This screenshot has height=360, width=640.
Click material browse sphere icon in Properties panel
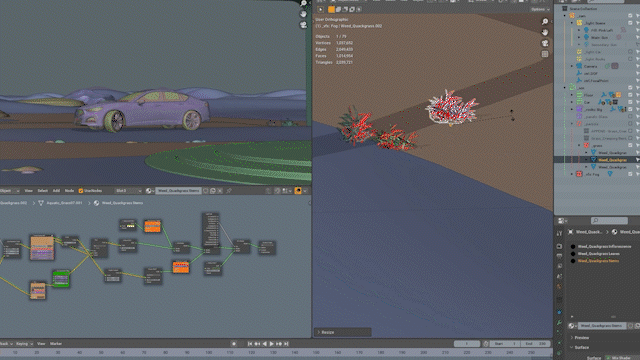click(572, 326)
